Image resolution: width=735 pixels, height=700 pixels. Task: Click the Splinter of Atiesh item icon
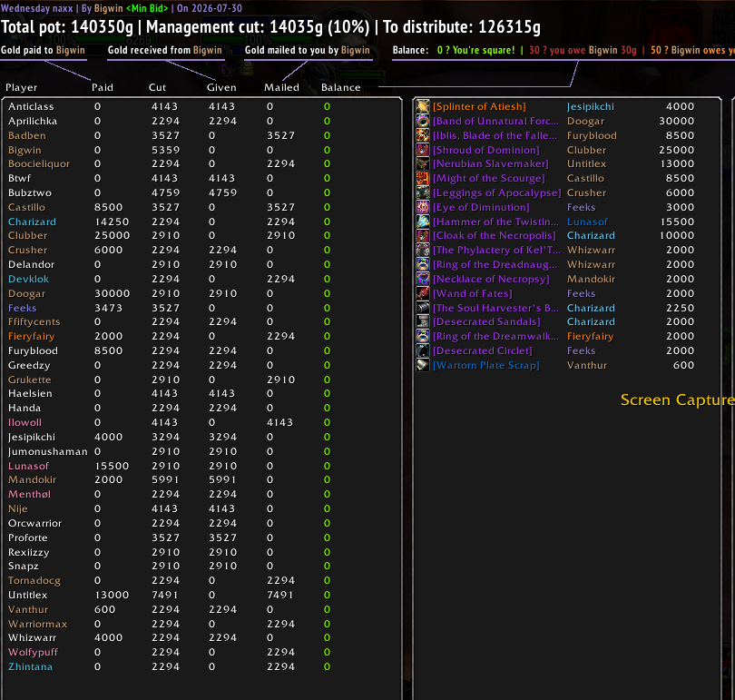(x=423, y=106)
